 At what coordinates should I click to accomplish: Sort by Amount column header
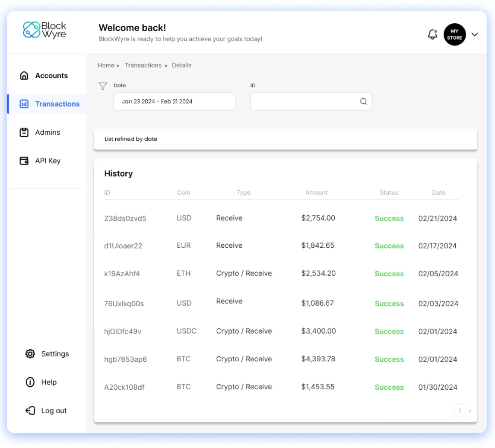[316, 192]
